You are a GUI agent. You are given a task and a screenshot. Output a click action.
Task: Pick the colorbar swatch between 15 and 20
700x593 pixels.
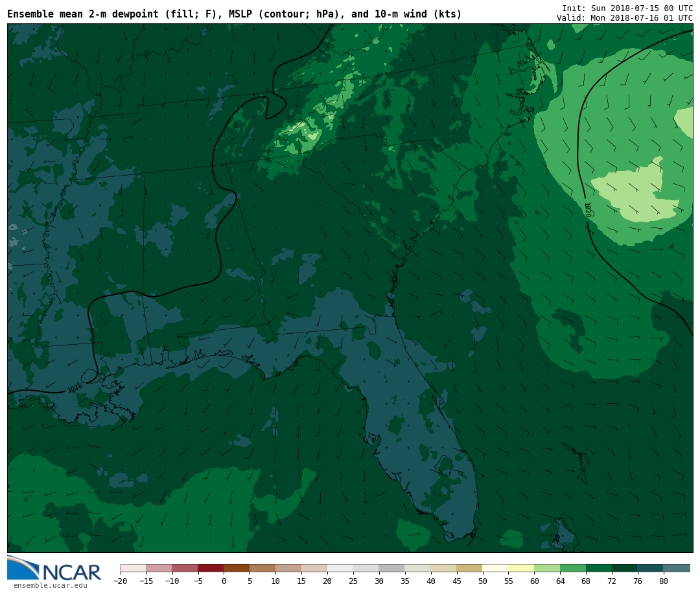click(x=315, y=568)
